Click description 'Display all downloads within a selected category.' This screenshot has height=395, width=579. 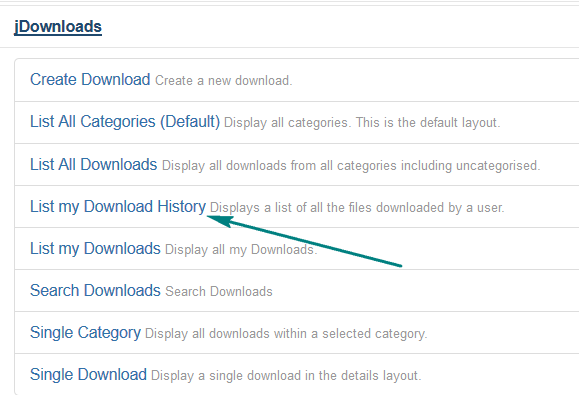pos(286,334)
